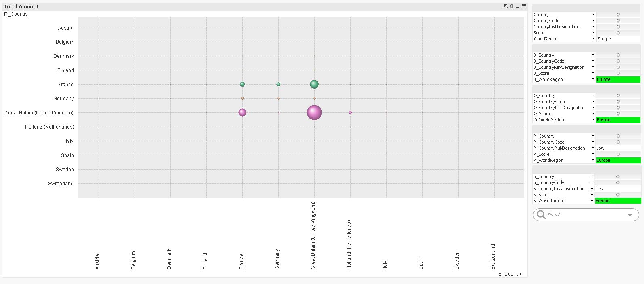Viewport: 644px width, 284px height.
Task: Click the indicator circle beside B_Score
Action: (618, 73)
